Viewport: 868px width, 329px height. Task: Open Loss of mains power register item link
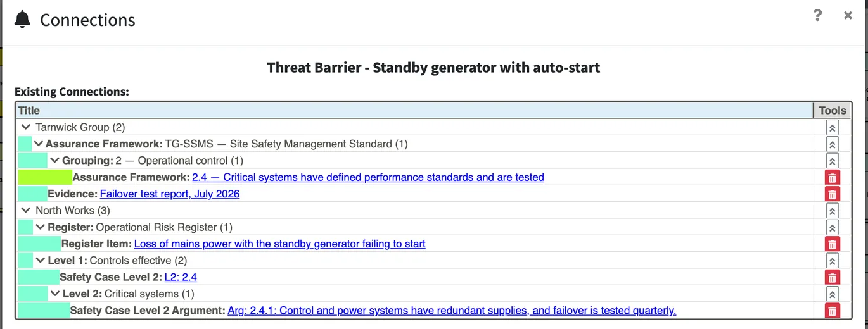click(280, 244)
